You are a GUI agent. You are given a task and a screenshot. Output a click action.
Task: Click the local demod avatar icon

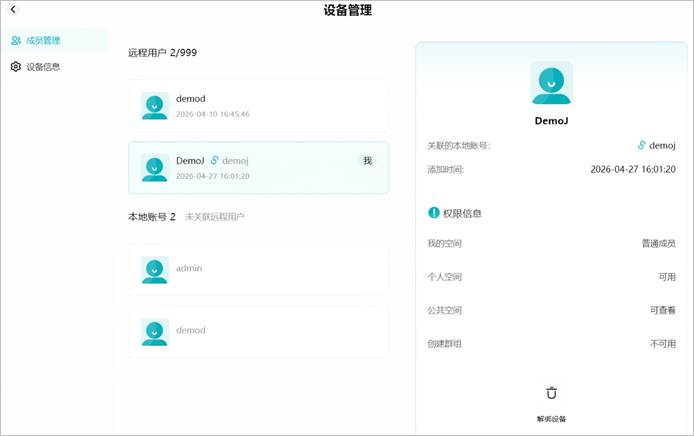coord(154,332)
